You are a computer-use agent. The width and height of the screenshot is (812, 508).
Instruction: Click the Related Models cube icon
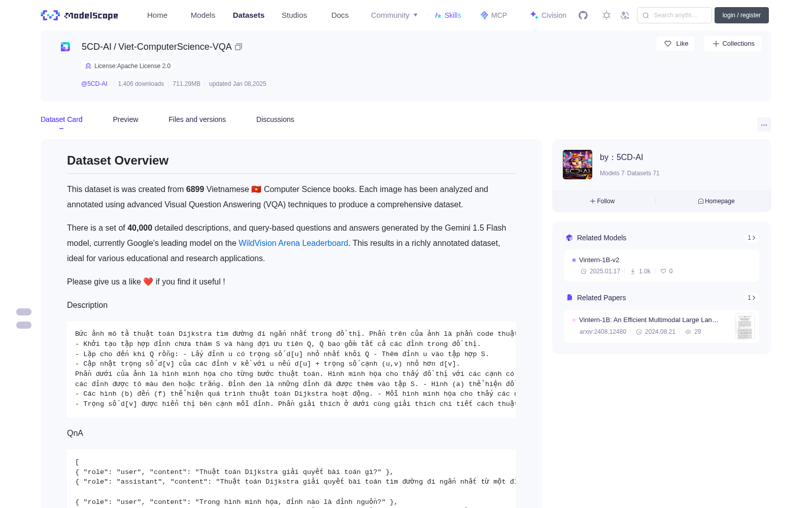point(569,238)
